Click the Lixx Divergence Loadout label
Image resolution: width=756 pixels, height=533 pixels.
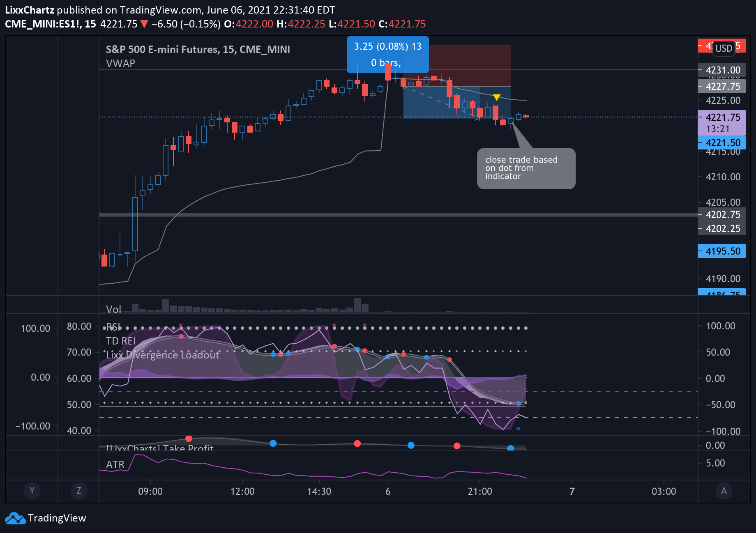pos(163,355)
